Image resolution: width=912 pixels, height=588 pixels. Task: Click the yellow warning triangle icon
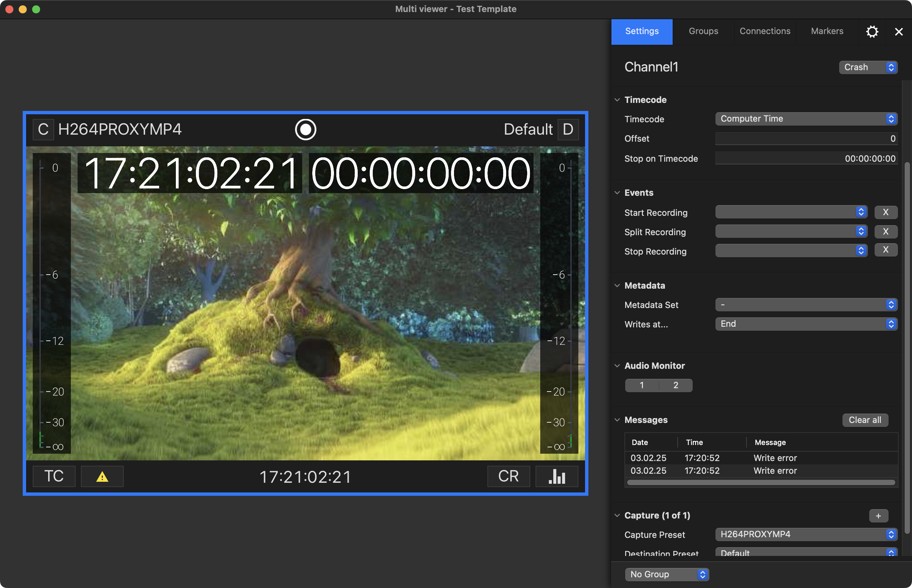102,476
